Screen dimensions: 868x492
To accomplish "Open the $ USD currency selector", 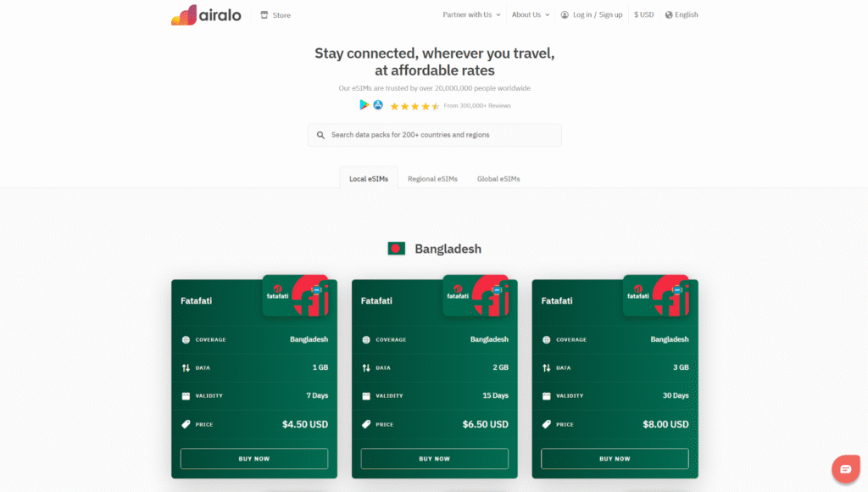I will (644, 15).
